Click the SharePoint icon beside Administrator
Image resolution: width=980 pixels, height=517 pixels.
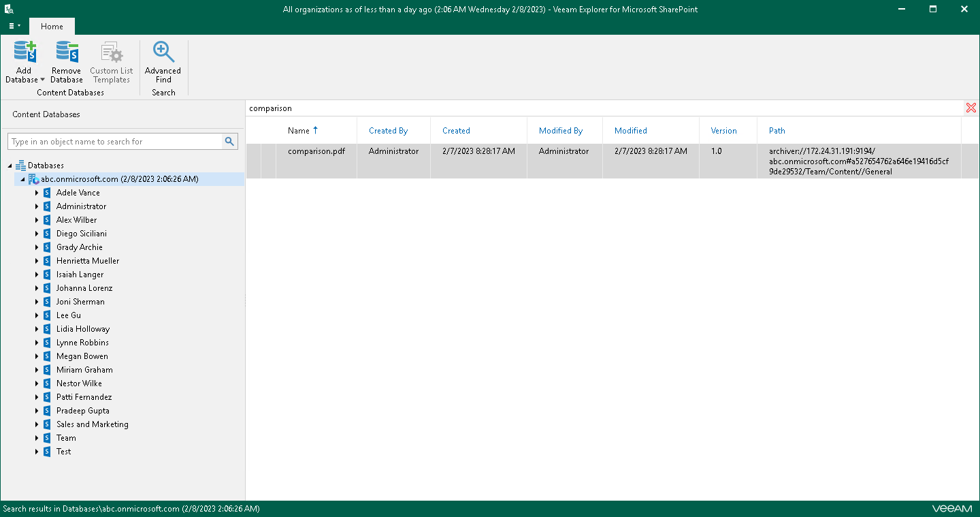pos(47,206)
